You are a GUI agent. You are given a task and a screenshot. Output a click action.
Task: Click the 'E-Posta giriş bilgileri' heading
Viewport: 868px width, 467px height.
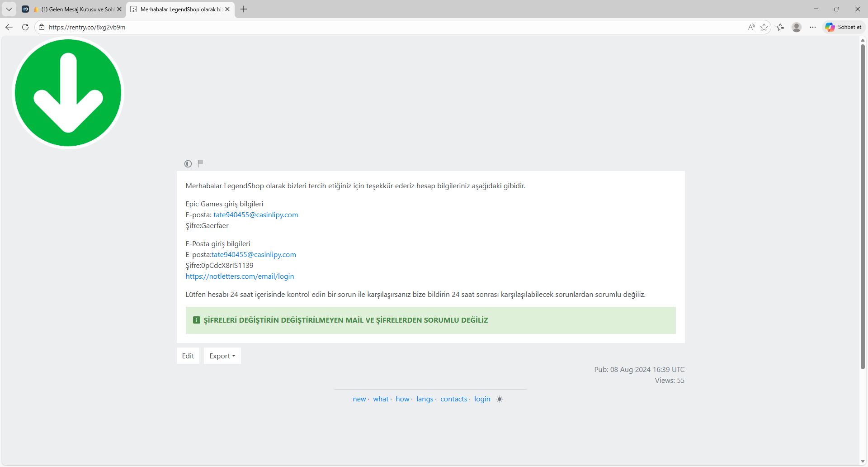click(x=218, y=244)
